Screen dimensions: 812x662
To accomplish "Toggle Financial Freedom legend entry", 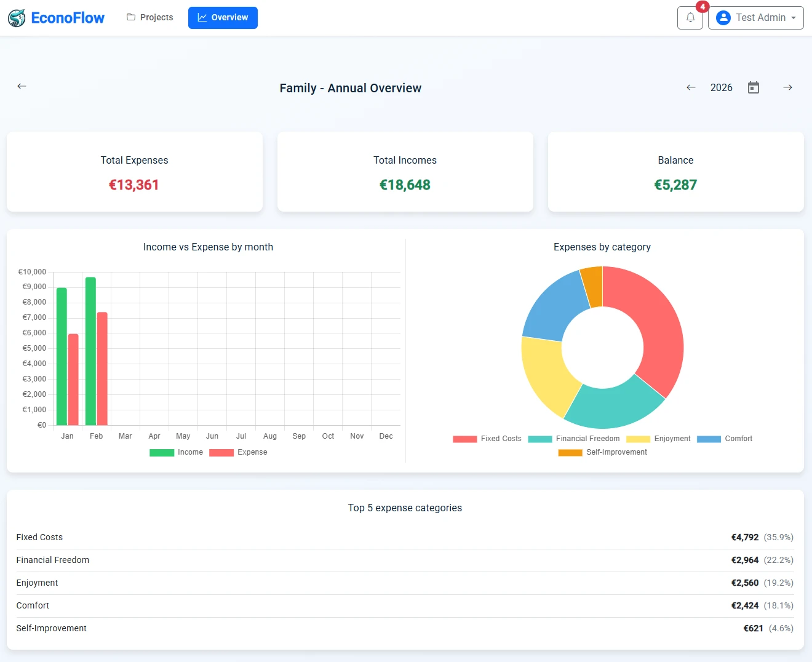I will pyautogui.click(x=574, y=439).
